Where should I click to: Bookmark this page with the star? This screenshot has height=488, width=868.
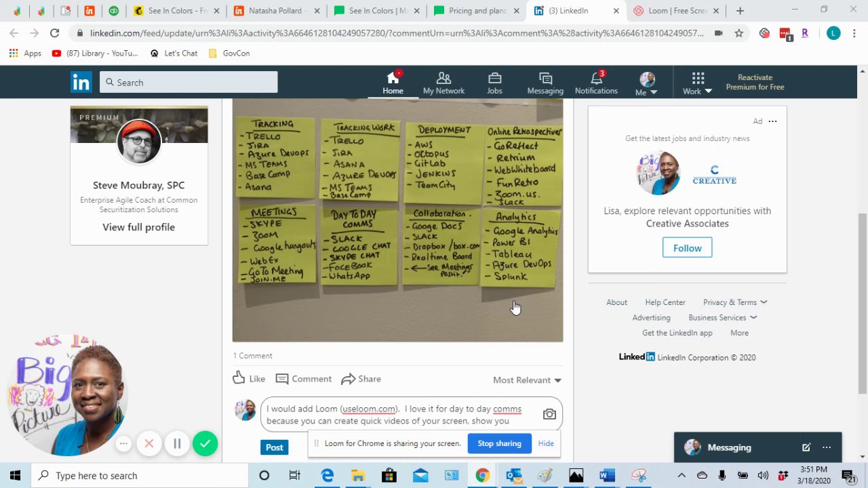pos(739,33)
